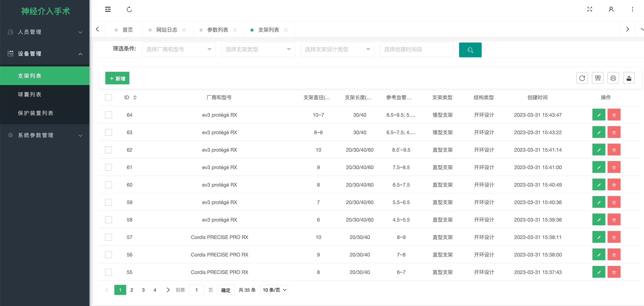The height and width of the screenshot is (306, 644).
Task: Check the box for ID 62
Action: point(108,150)
